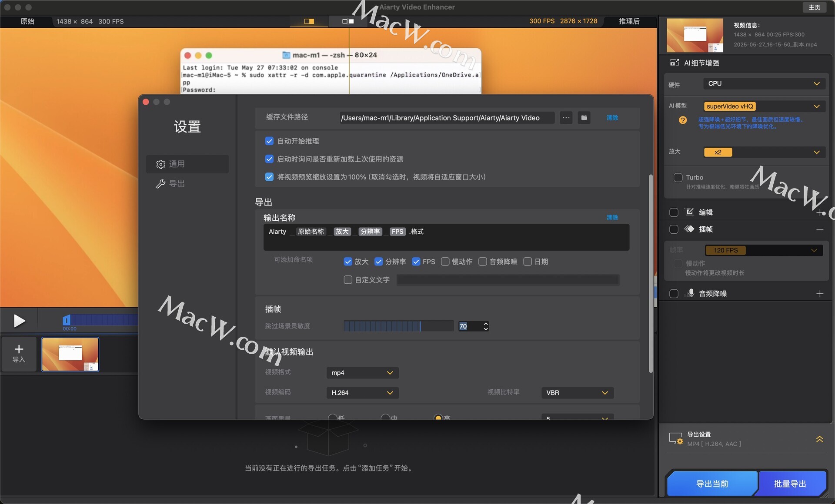Click the import plus icon
The width and height of the screenshot is (835, 504).
click(19, 349)
